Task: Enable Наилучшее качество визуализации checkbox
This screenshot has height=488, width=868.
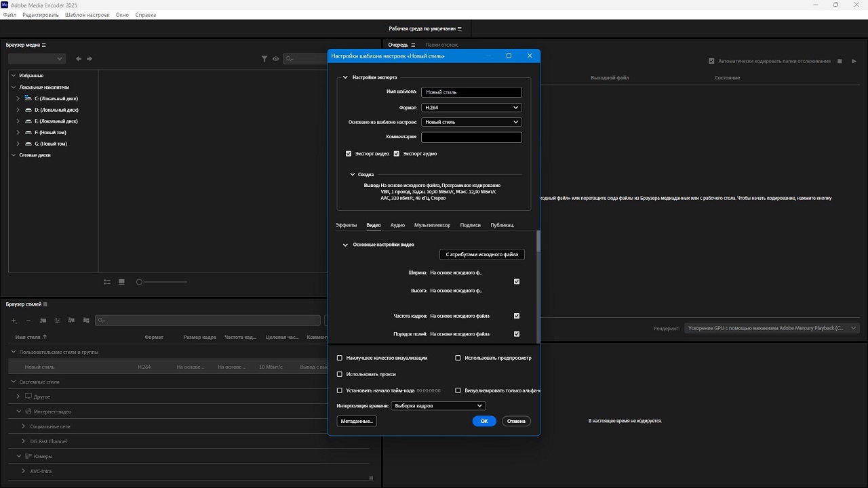Action: coord(340,358)
